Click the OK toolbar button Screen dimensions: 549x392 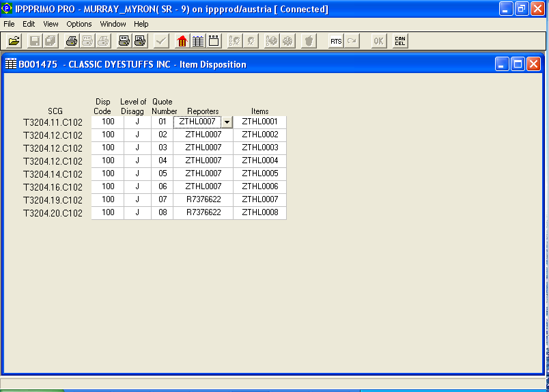click(378, 42)
